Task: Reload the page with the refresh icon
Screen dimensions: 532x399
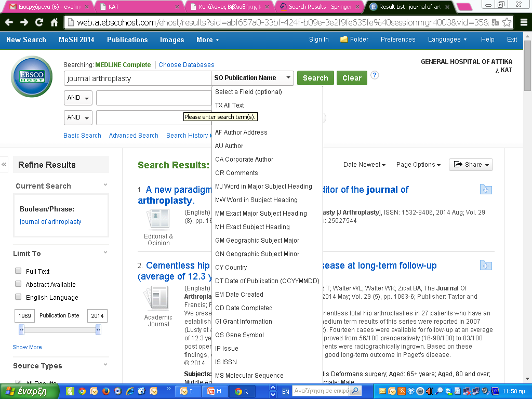Action: (x=39, y=22)
